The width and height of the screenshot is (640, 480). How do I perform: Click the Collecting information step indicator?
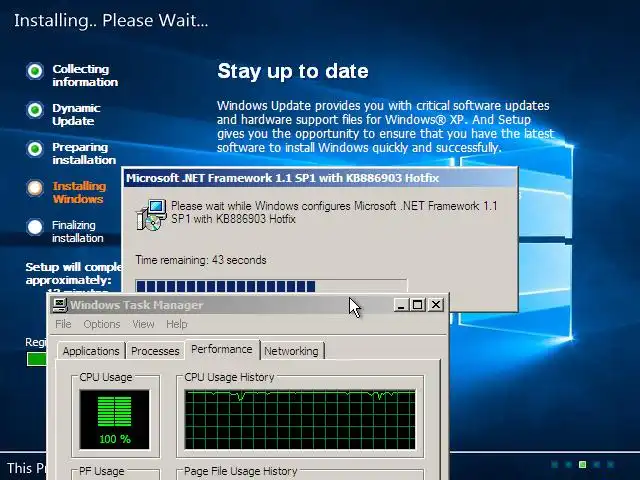[35, 71]
